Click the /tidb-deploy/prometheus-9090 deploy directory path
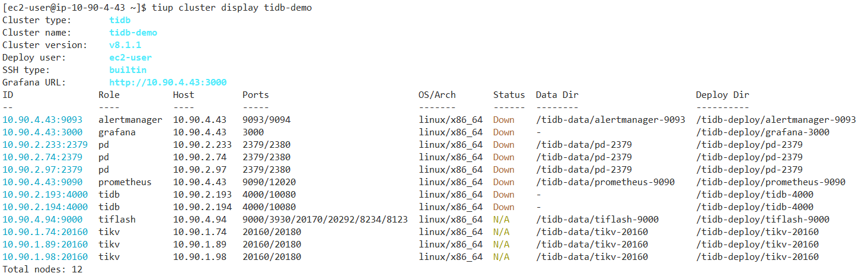Image resolution: width=868 pixels, height=273 pixels. 771,182
